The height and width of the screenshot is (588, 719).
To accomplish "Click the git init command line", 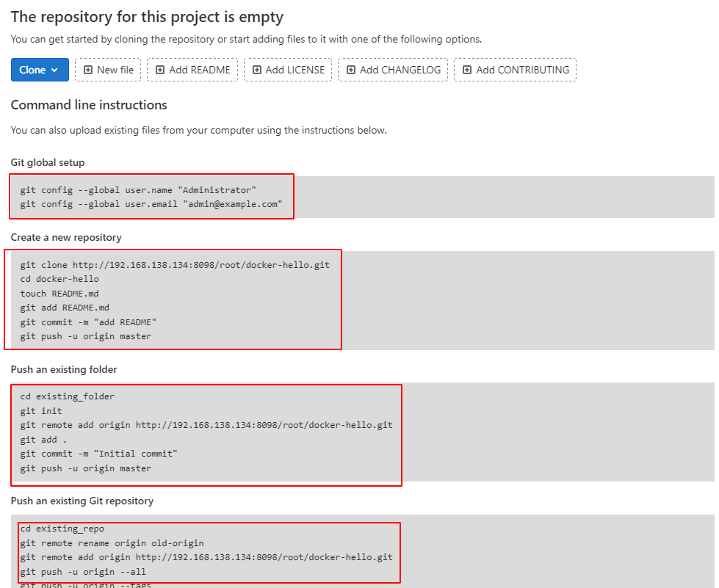I will point(41,411).
